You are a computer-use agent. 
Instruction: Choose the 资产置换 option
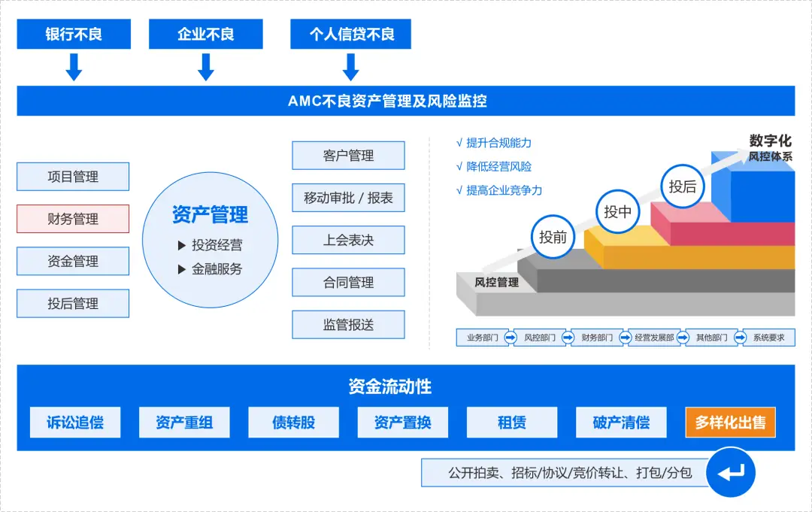(x=403, y=423)
